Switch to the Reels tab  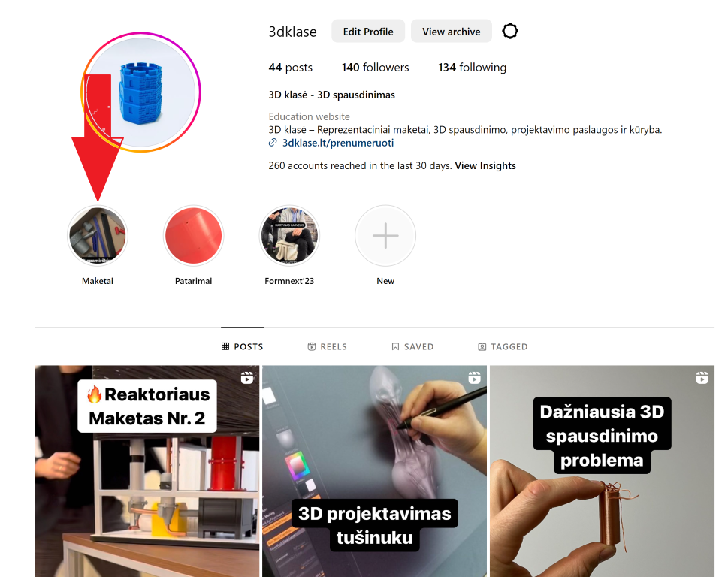pos(328,346)
